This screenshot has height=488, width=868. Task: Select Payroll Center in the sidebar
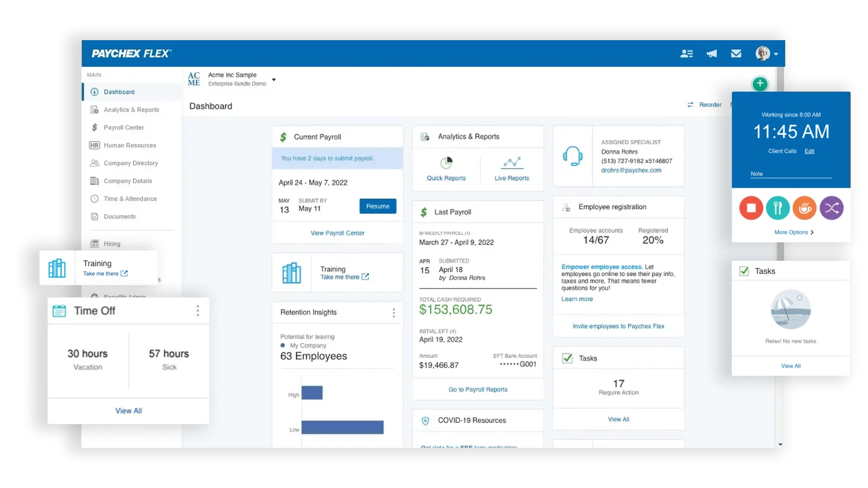point(124,127)
